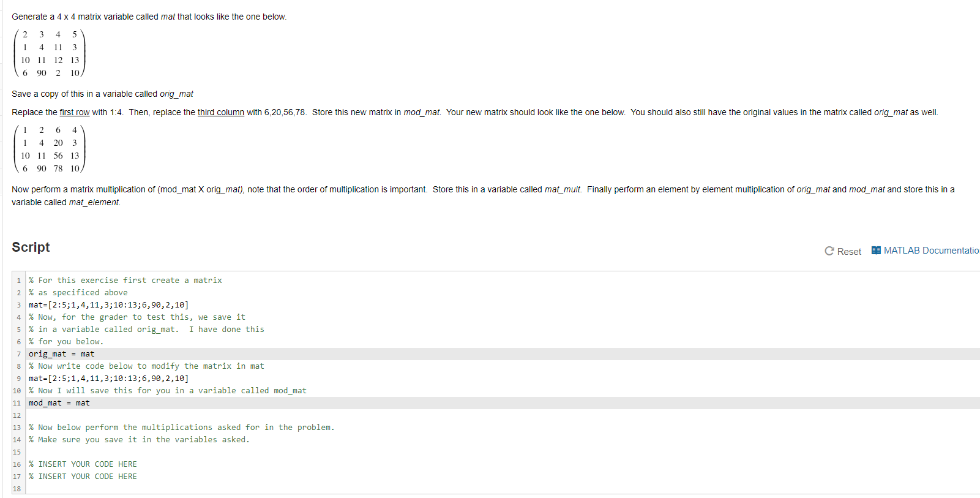
Task: Place cursor on line 9 mat definition
Action: [109, 379]
